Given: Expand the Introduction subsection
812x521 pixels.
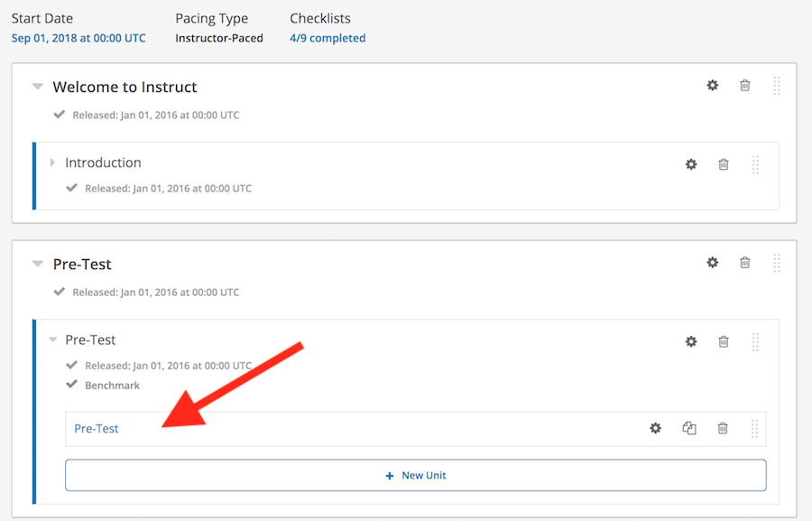Looking at the screenshot, I should [x=52, y=163].
